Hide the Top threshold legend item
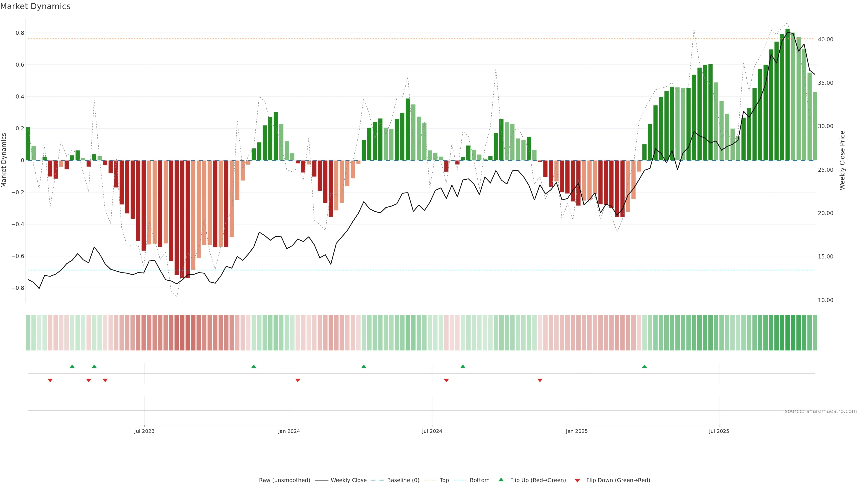Screen dimensions: 868x488 tap(444, 480)
